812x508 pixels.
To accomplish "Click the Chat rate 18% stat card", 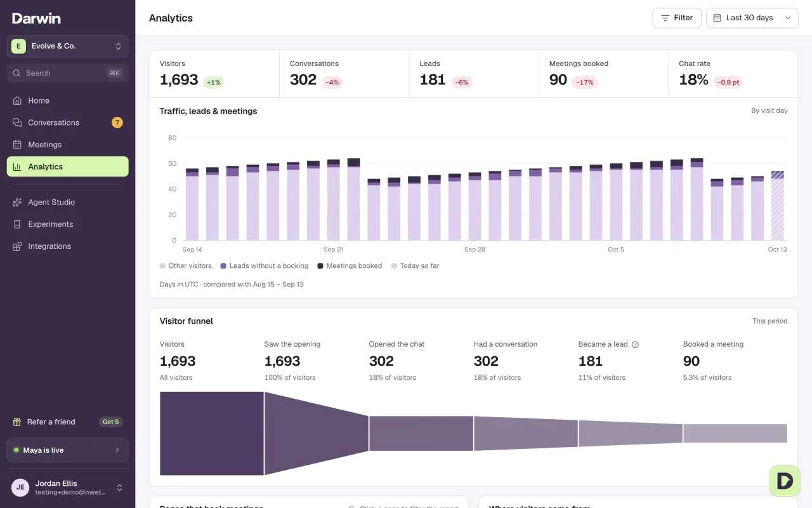I will pyautogui.click(x=733, y=74).
